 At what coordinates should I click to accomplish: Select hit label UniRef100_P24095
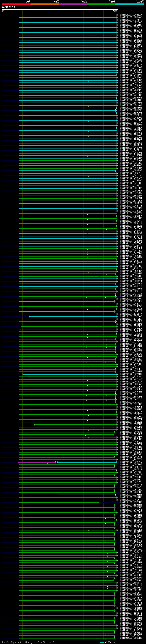[131, 241]
